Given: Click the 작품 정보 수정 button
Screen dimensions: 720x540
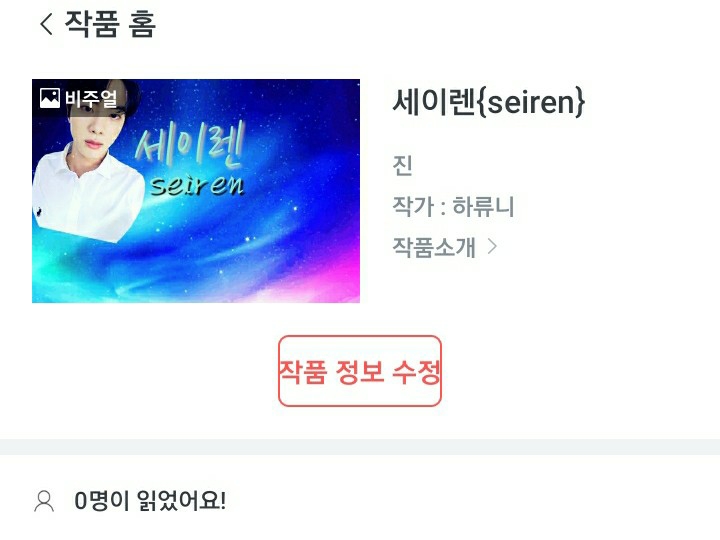Looking at the screenshot, I should tap(360, 371).
